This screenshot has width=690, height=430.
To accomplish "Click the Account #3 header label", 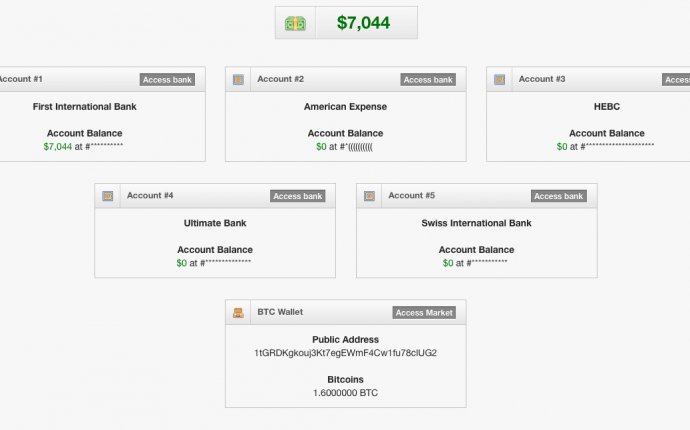I will 542,79.
